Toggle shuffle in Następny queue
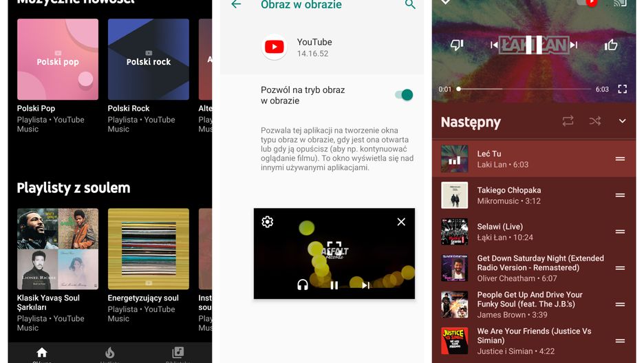644x363 pixels. point(595,121)
